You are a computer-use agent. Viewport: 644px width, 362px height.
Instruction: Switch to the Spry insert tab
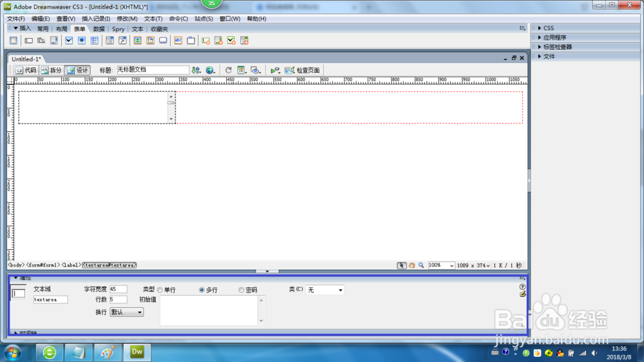point(118,29)
